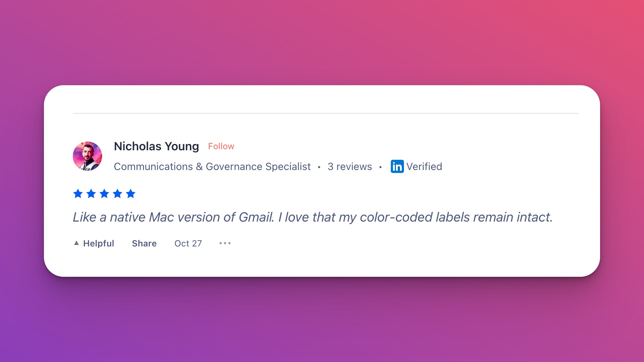Click the fifth rating star

[131, 194]
